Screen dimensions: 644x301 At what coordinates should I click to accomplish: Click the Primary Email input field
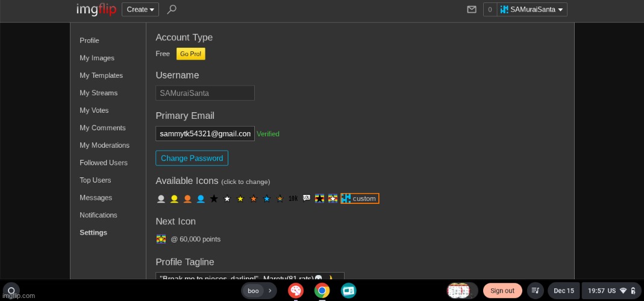click(205, 134)
